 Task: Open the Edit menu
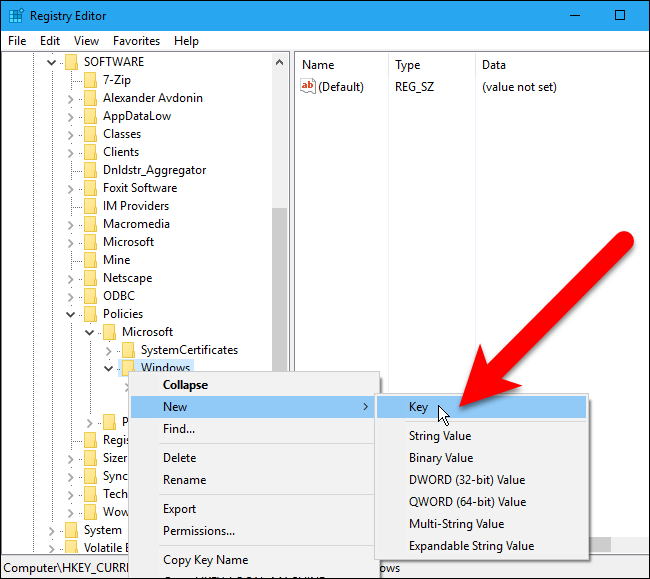tap(50, 41)
